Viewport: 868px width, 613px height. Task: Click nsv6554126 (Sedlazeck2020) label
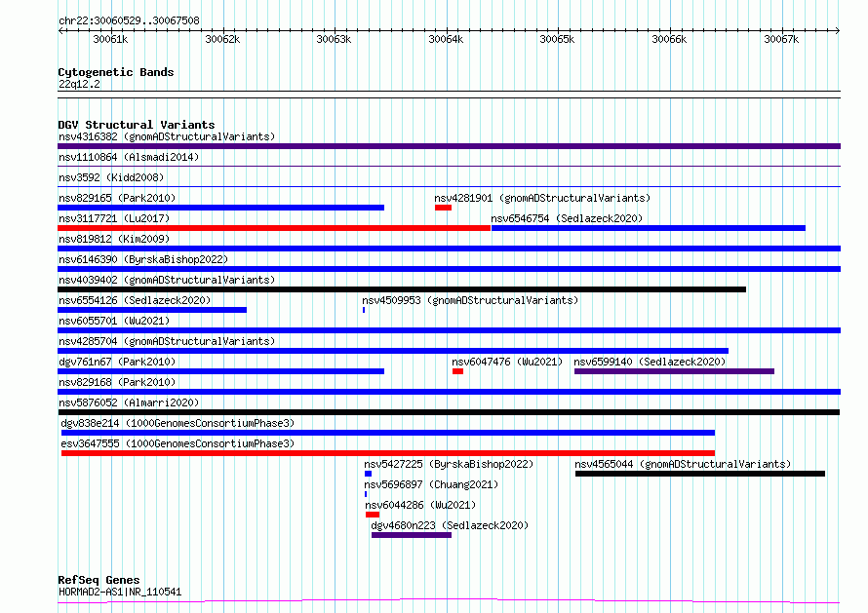pos(135,300)
